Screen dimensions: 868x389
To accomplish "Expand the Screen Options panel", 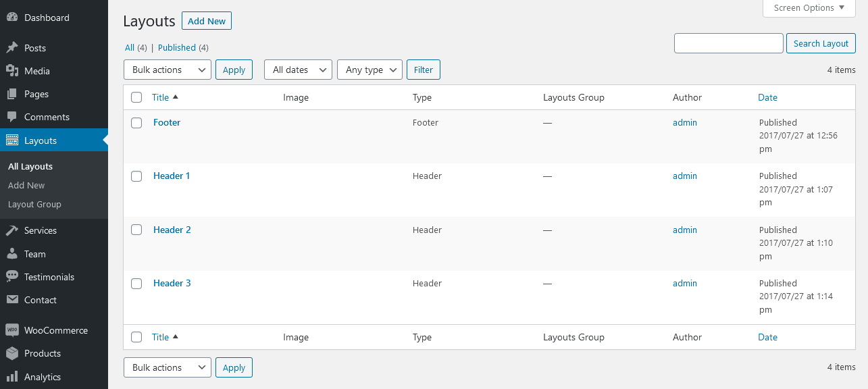I will point(809,8).
